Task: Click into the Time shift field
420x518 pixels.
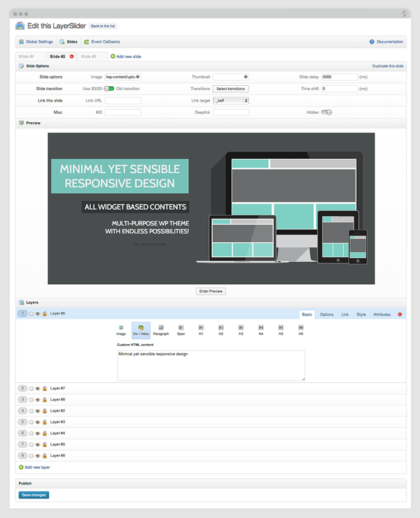Action: tap(339, 89)
